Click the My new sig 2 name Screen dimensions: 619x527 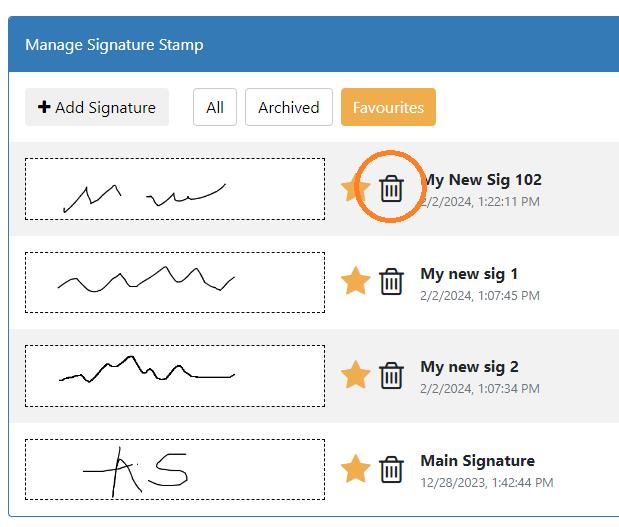coord(469,367)
